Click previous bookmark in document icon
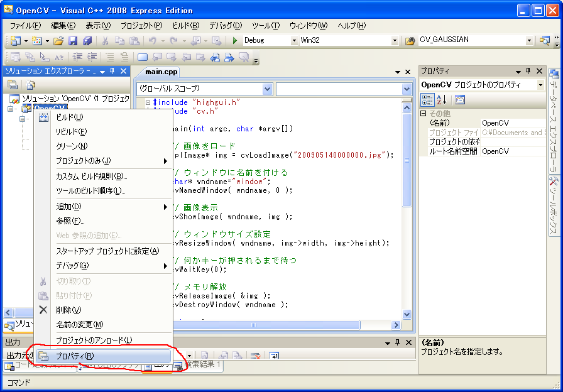563x392 pixels. pyautogui.click(x=215, y=57)
